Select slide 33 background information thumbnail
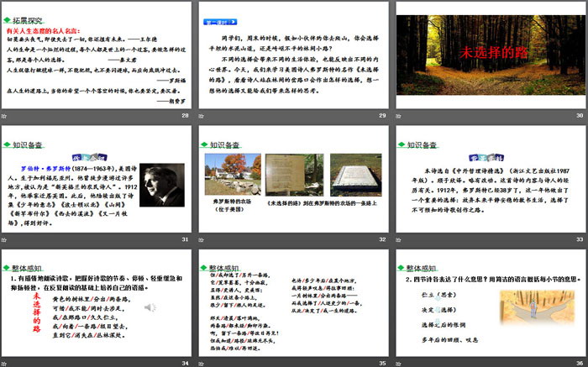This screenshot has width=588, height=367. (x=491, y=179)
